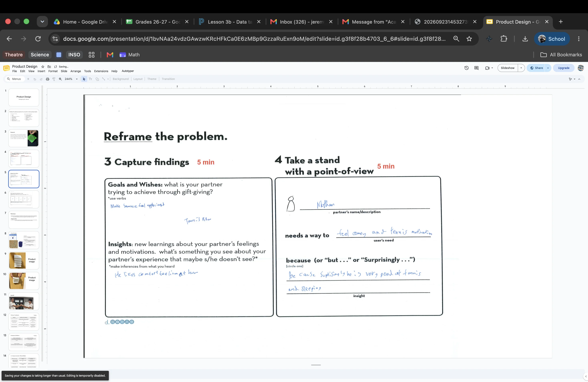Open the pointer mode dropdown
The width and height of the screenshot is (588, 382).
pyautogui.click(x=574, y=79)
